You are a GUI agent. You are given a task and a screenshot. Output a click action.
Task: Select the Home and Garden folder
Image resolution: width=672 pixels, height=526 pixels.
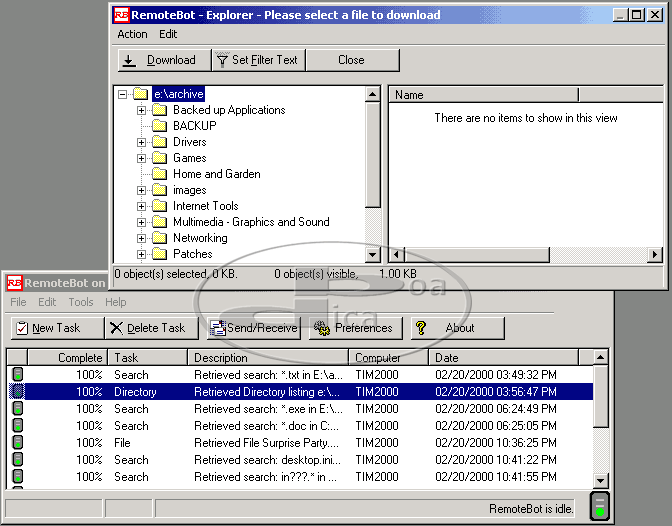216,174
